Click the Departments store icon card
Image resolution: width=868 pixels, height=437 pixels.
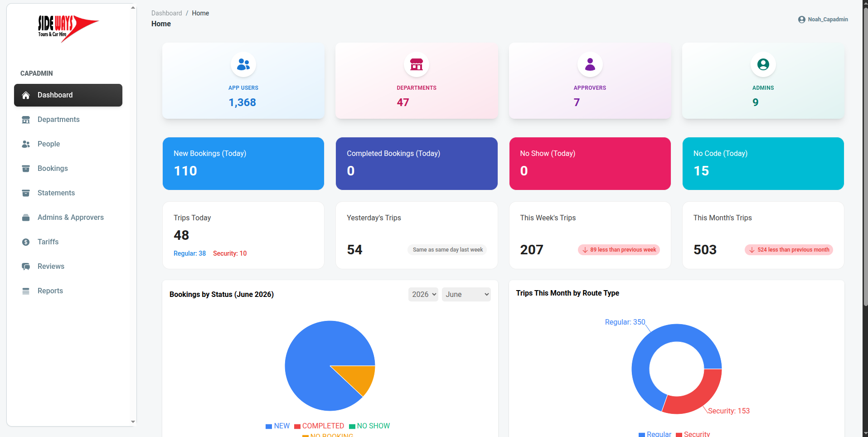coord(417,81)
